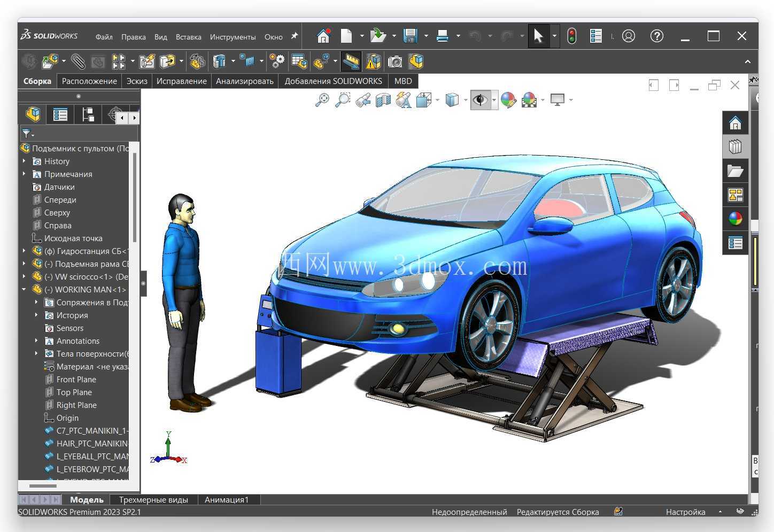This screenshot has width=774, height=532.
Task: Expand the Гидростанция СБ component
Action: 24,251
